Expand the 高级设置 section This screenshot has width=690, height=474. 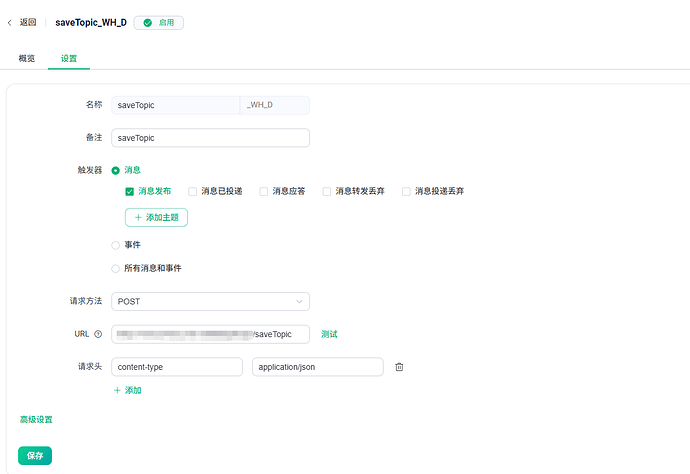(36, 420)
